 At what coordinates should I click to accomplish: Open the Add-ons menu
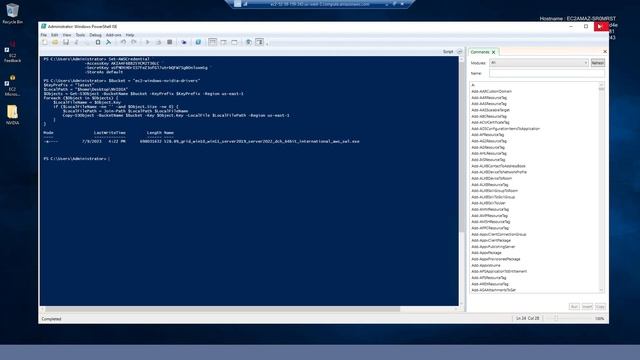(x=113, y=35)
